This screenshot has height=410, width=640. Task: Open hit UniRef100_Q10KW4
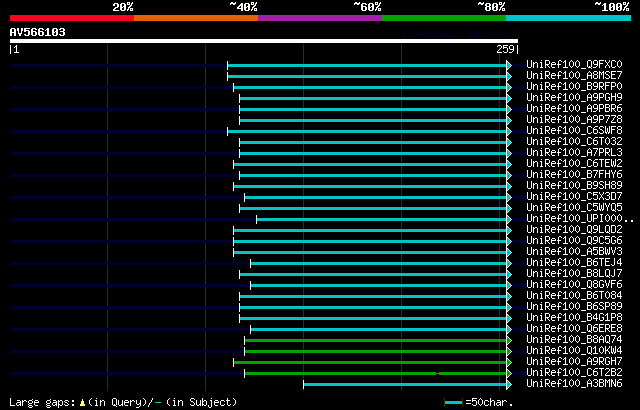(574, 351)
